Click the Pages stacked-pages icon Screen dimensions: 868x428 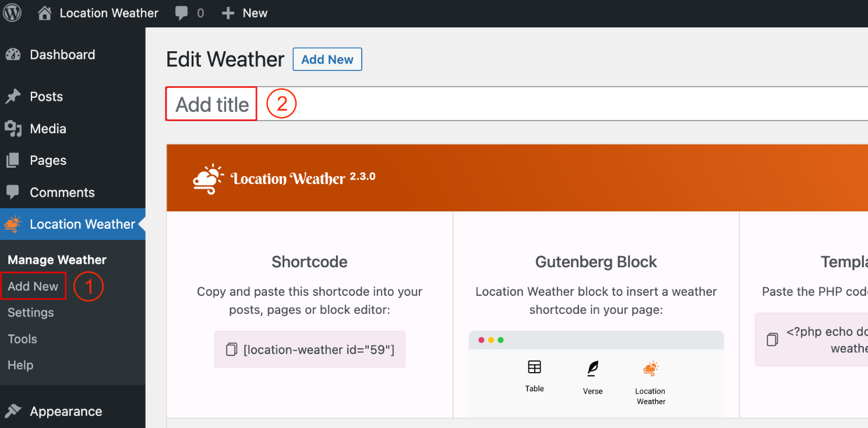pyautogui.click(x=13, y=160)
